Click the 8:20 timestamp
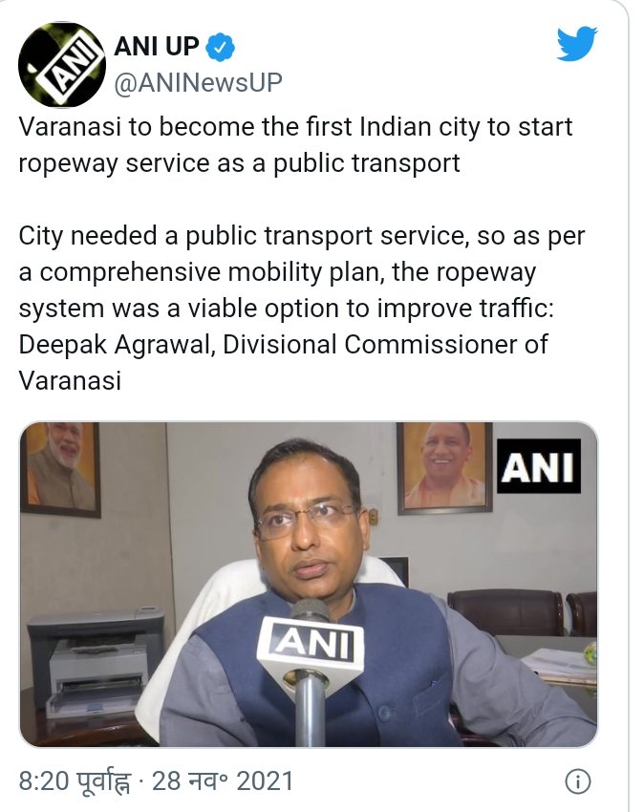The height and width of the screenshot is (812, 644). [x=75, y=780]
